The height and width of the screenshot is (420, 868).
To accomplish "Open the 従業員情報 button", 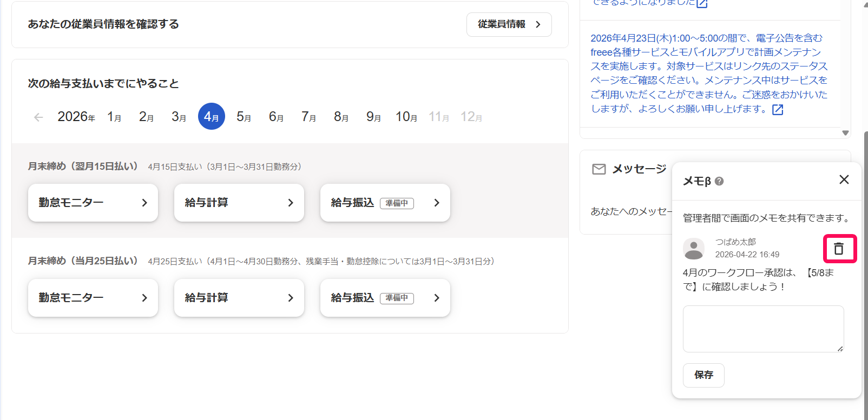I will click(509, 24).
